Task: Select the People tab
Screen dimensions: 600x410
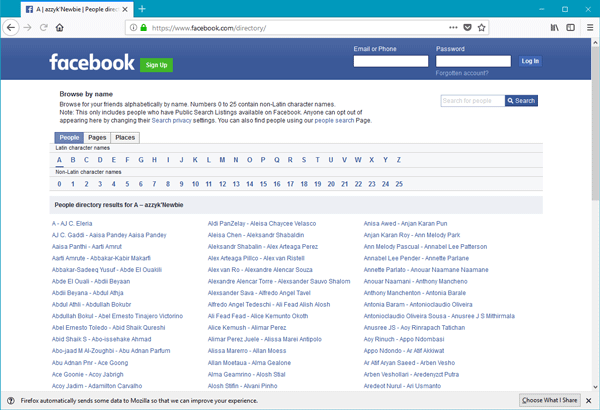Action: tap(69, 137)
